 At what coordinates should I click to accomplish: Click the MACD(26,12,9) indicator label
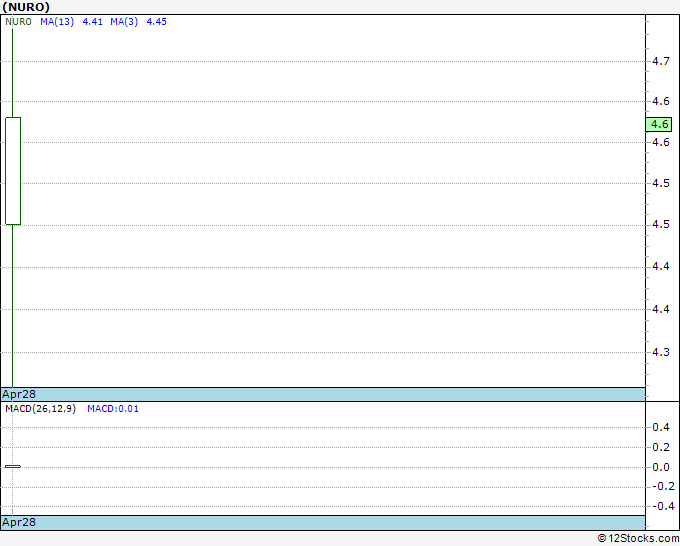[40, 409]
